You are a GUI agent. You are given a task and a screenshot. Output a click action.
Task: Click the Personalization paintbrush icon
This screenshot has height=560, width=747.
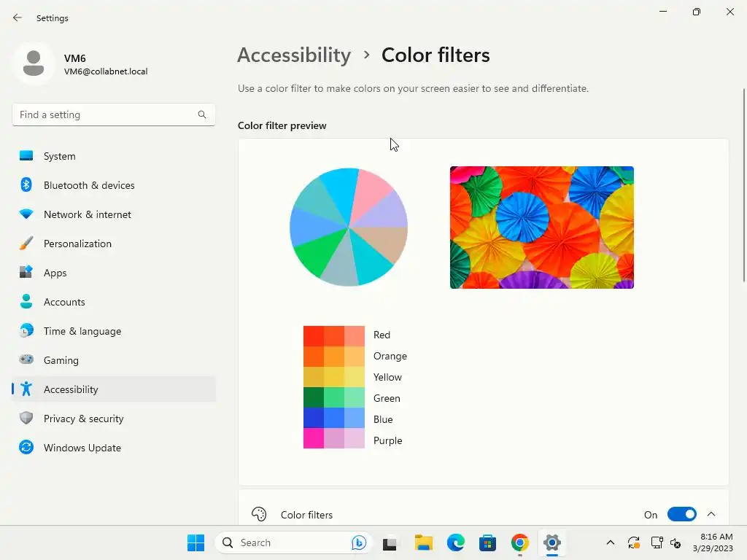(26, 244)
